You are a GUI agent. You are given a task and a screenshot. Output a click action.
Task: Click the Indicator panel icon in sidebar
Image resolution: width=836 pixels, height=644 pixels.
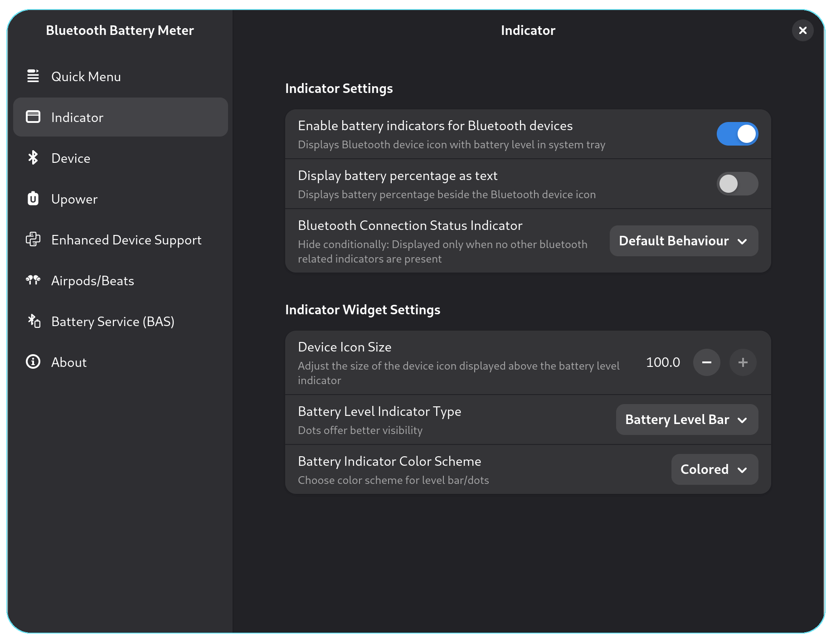tap(33, 117)
